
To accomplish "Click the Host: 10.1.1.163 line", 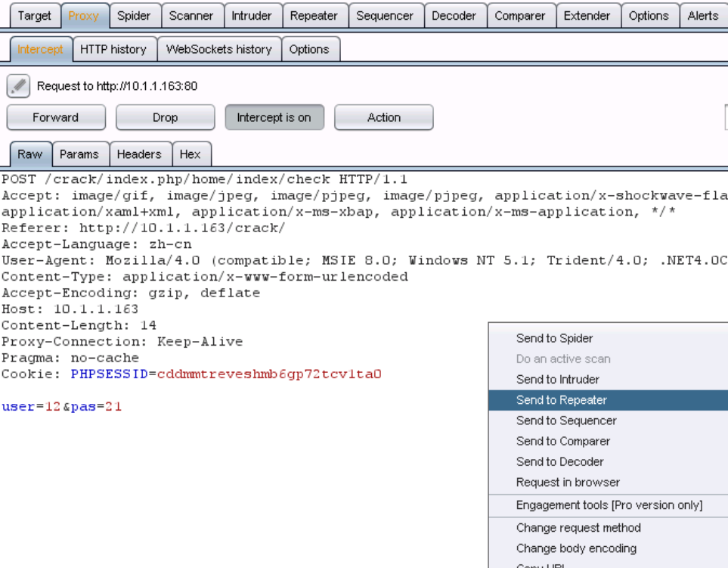I will [70, 309].
